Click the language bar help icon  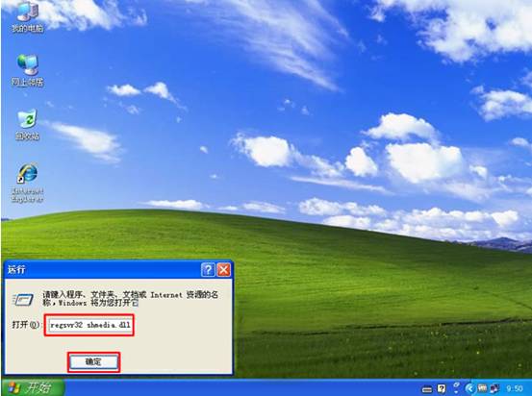click(x=442, y=388)
